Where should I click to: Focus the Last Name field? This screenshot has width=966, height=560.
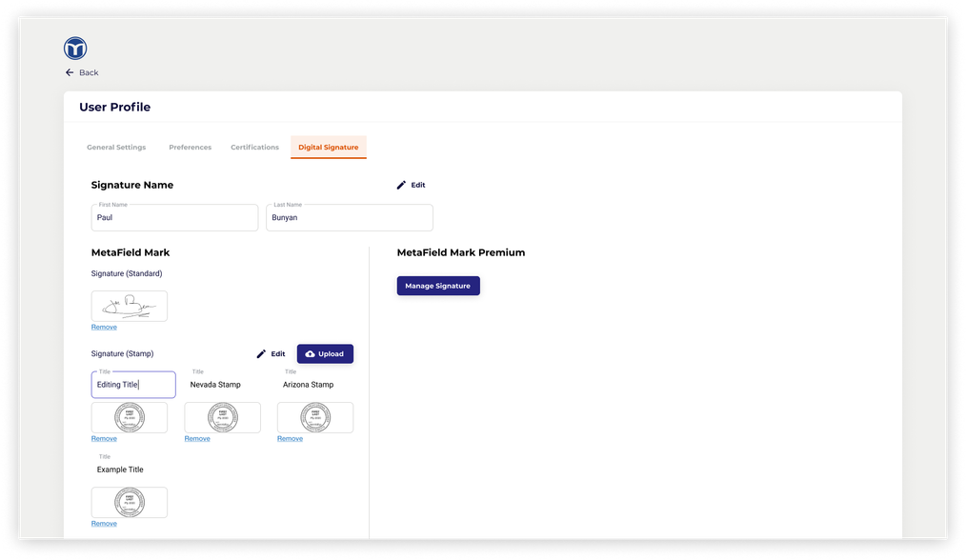pos(349,218)
